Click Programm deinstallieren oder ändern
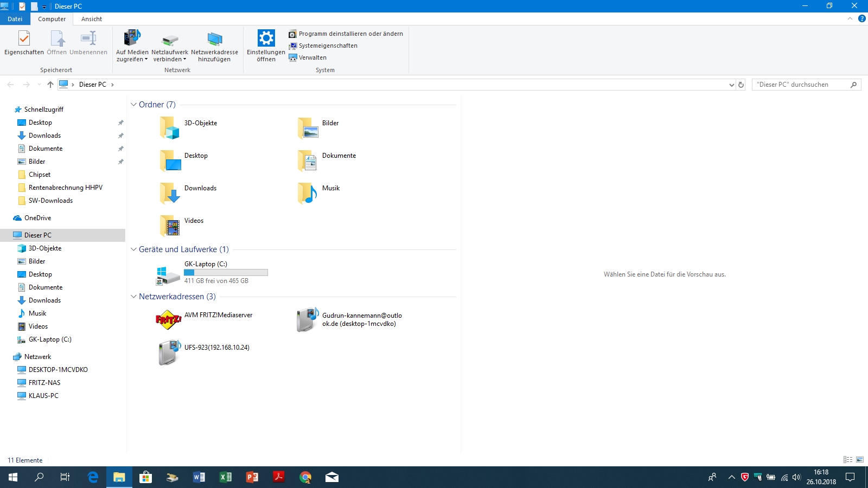This screenshot has width=868, height=488. click(x=346, y=34)
